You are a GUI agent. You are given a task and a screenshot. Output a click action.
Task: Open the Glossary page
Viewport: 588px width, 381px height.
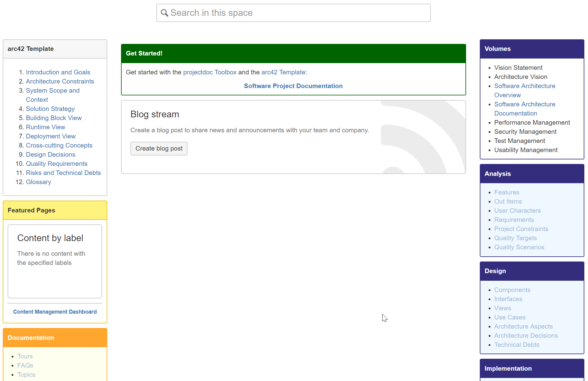click(x=38, y=182)
